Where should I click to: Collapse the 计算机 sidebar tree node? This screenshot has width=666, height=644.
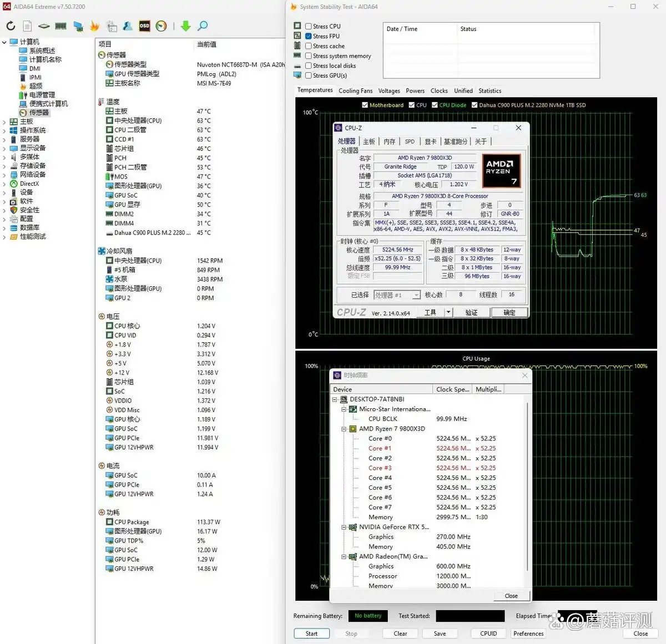[x=5, y=42]
